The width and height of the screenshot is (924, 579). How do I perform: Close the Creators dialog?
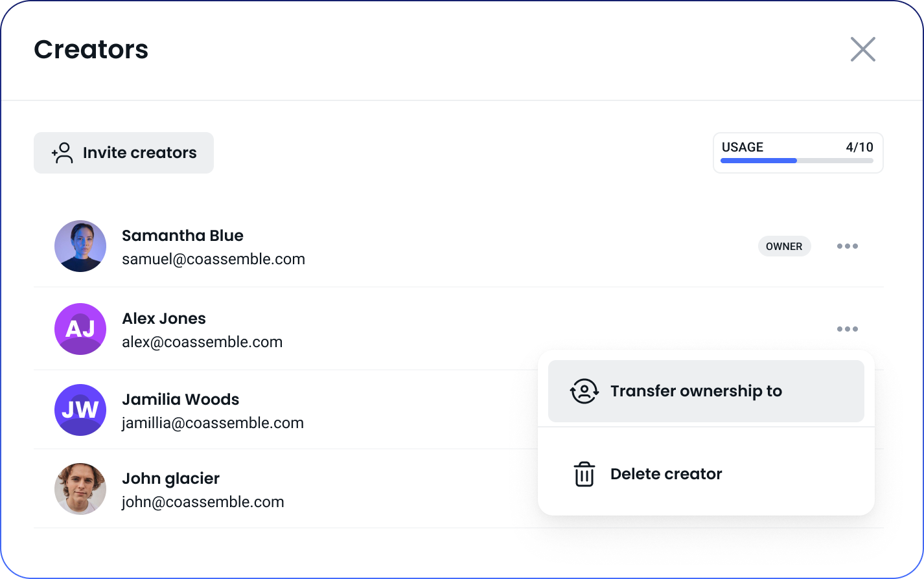(x=862, y=49)
